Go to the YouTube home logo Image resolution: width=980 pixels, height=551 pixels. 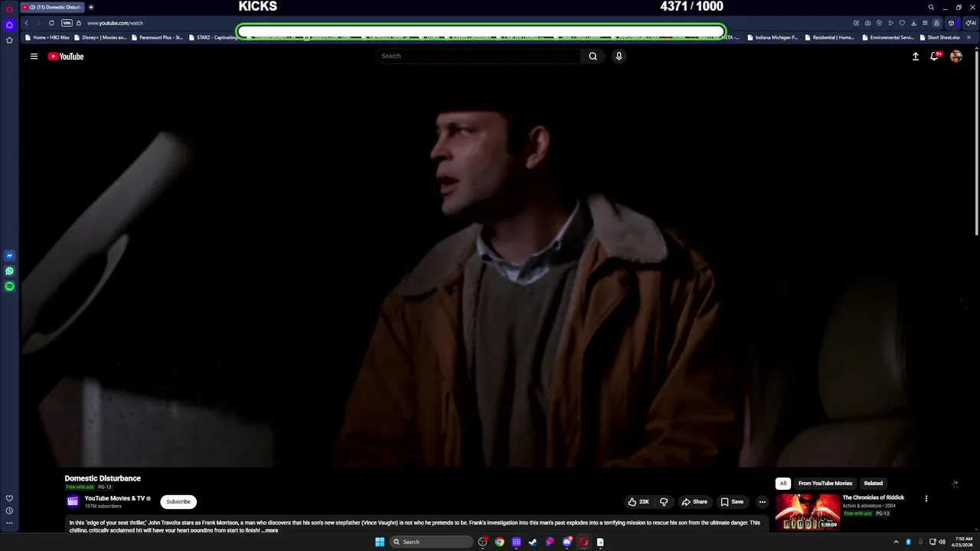[x=66, y=56]
